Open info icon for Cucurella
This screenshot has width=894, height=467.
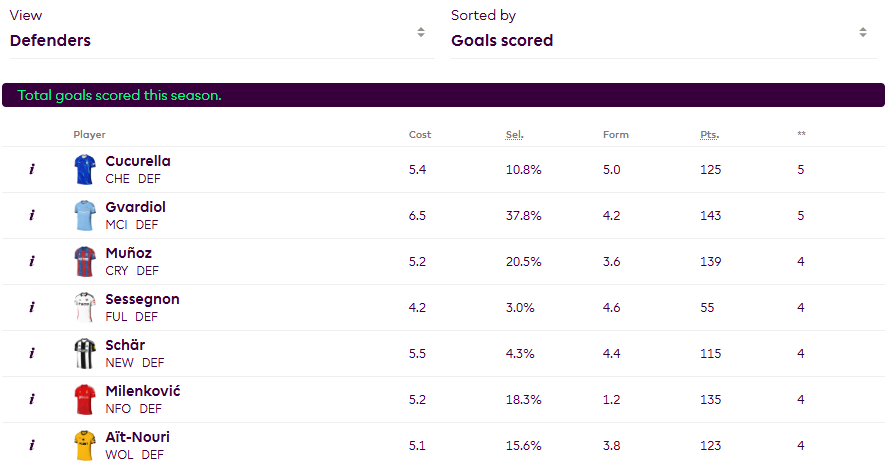point(31,170)
